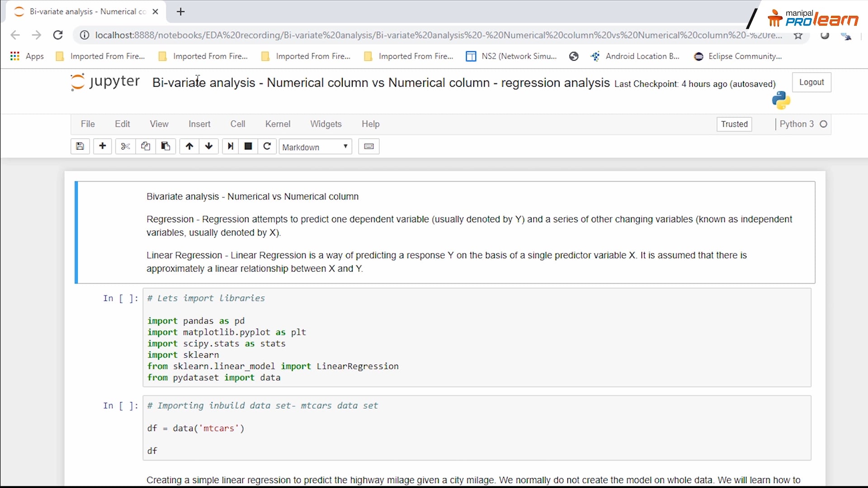868x488 pixels.
Task: Rename the notebook by clicking its title
Action: pos(381,83)
